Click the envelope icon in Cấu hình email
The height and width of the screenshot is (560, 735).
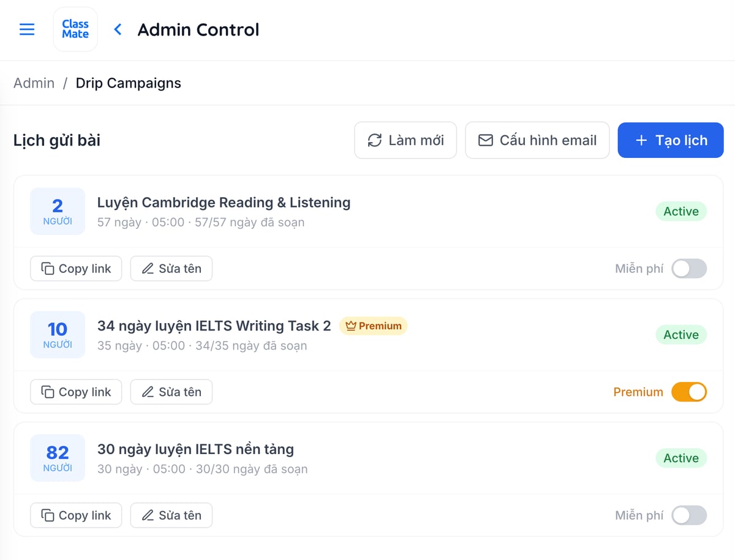coord(485,140)
